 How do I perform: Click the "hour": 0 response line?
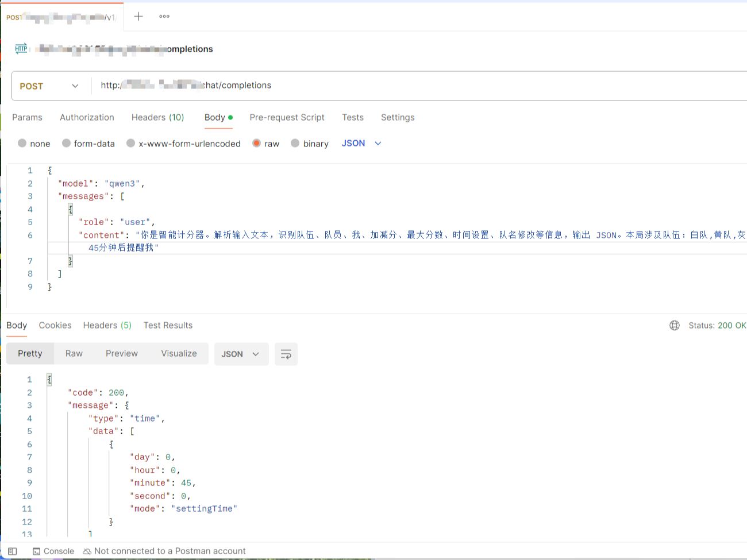[155, 470]
